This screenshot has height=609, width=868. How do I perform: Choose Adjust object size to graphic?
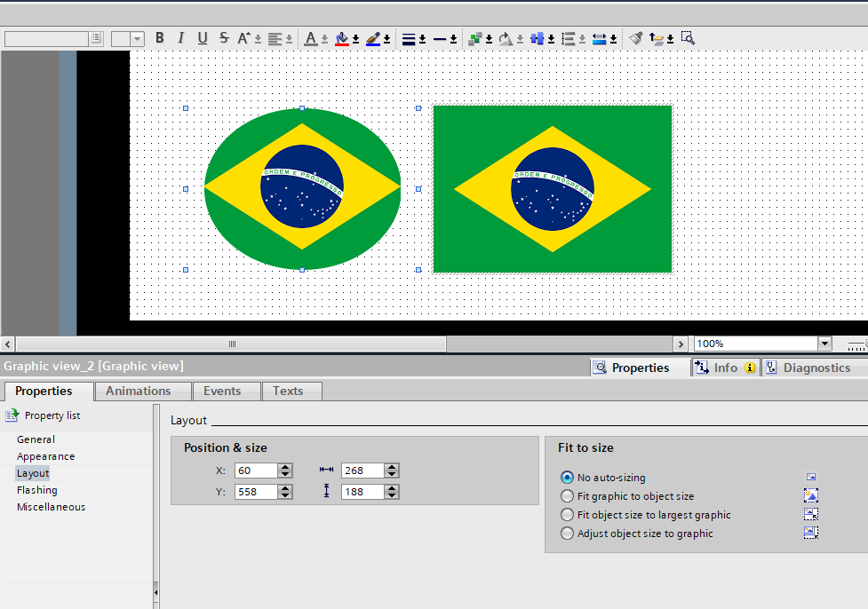tap(568, 534)
